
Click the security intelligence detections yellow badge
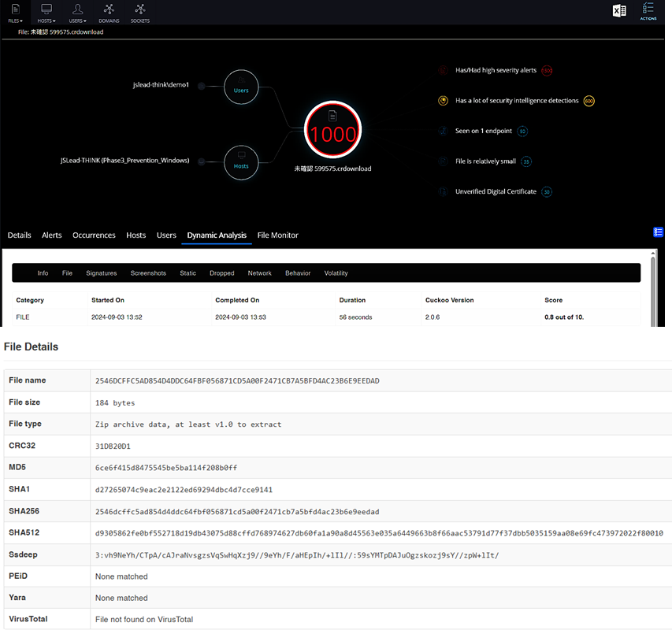(x=588, y=101)
